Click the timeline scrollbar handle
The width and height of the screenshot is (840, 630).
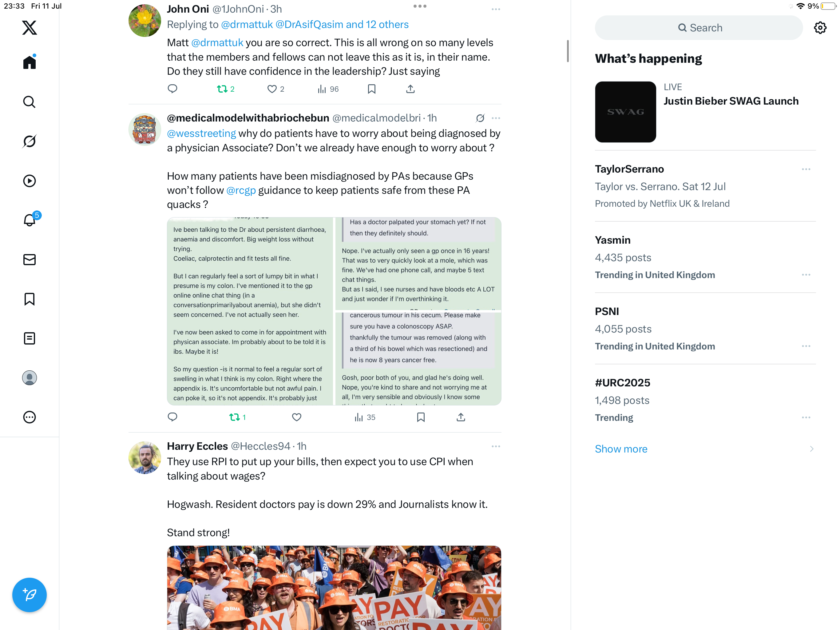[568, 51]
